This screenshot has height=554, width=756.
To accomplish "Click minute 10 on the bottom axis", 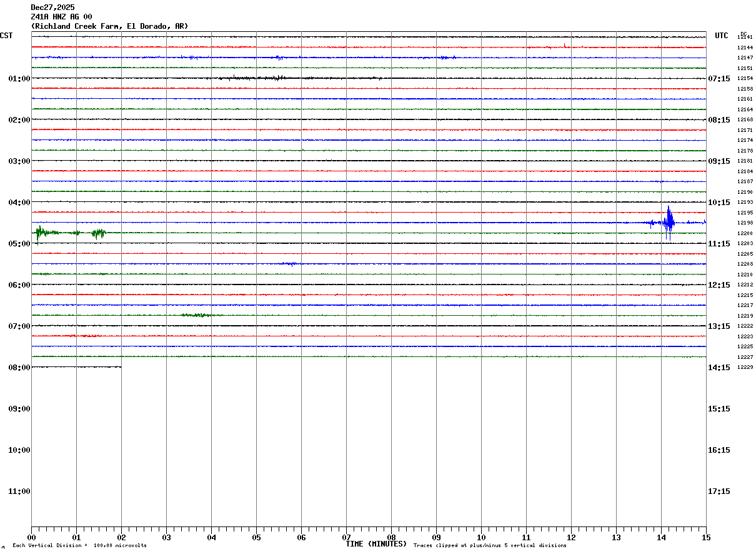I will [481, 537].
